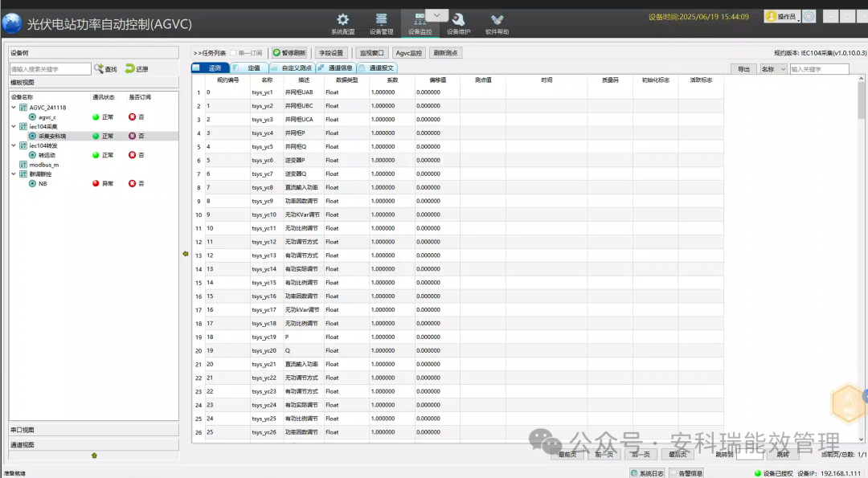Open 操作员 user dropdown
Screen dimensions: 868x478
[782, 17]
